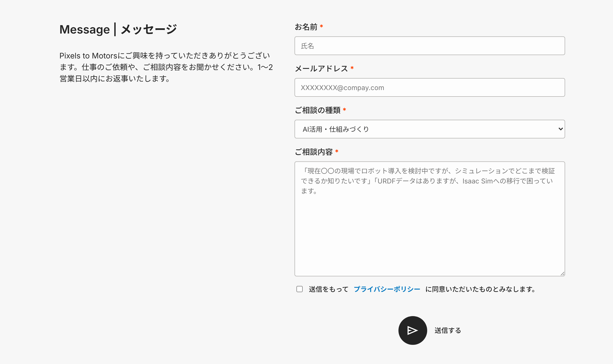
Task: Open the ご相談の種類 dropdown
Action: coord(430,129)
